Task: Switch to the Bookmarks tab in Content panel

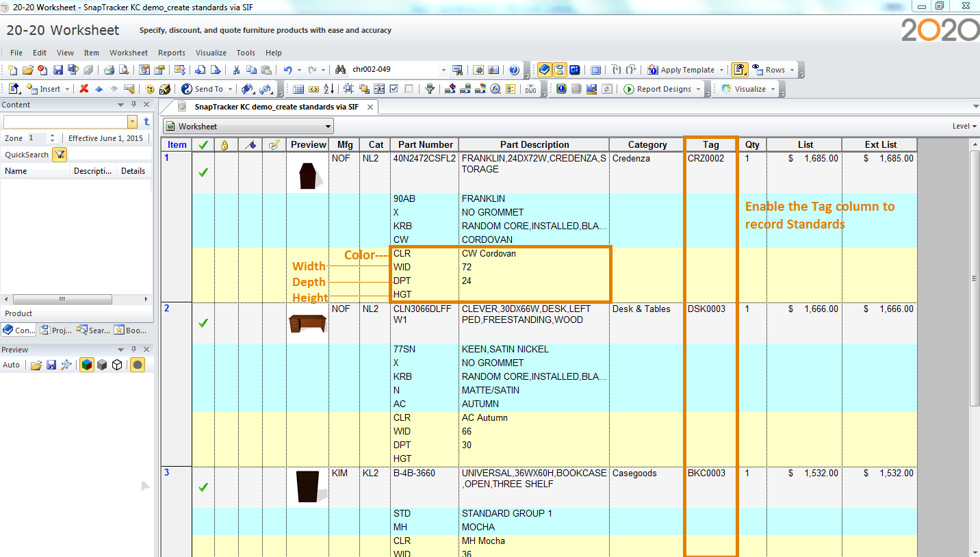Action: pos(131,331)
